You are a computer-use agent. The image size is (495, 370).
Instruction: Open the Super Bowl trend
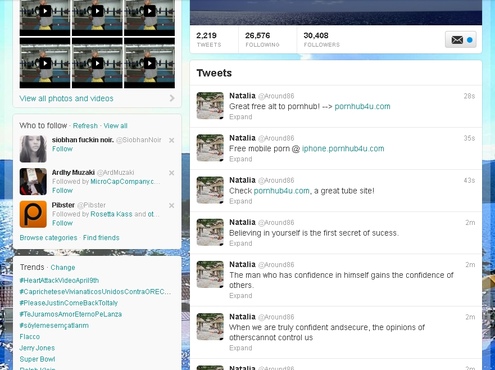click(x=37, y=359)
